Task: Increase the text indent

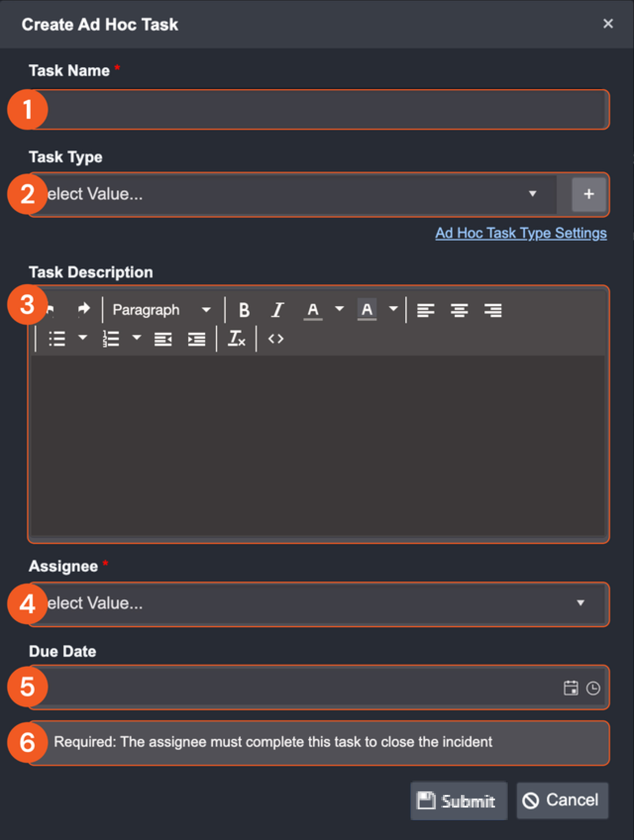Action: 196,339
